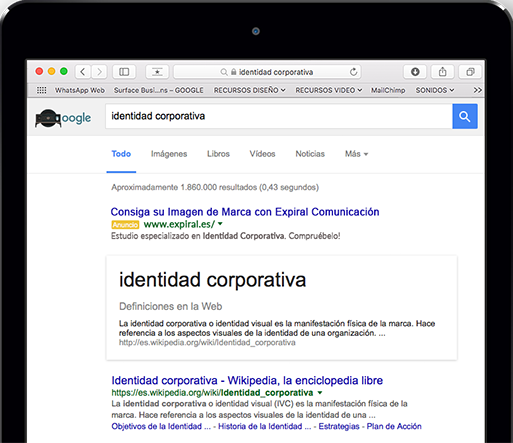
Task: Switch to the Imágenes tab
Action: pos(169,154)
